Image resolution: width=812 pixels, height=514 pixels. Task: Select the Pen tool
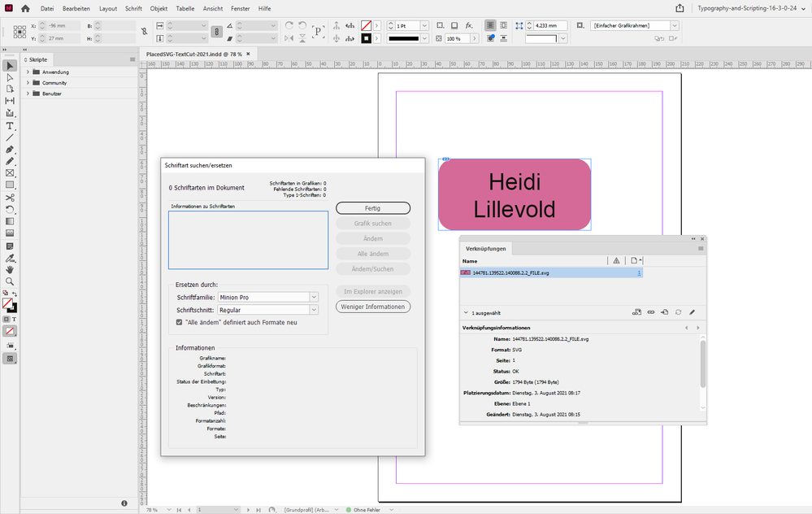(10, 149)
